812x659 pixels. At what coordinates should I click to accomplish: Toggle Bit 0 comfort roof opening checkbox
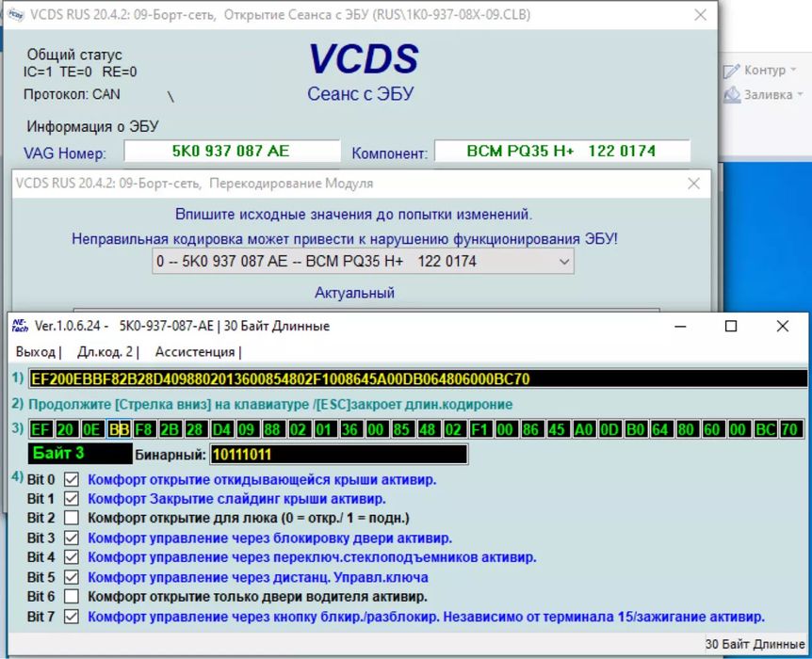tap(72, 479)
